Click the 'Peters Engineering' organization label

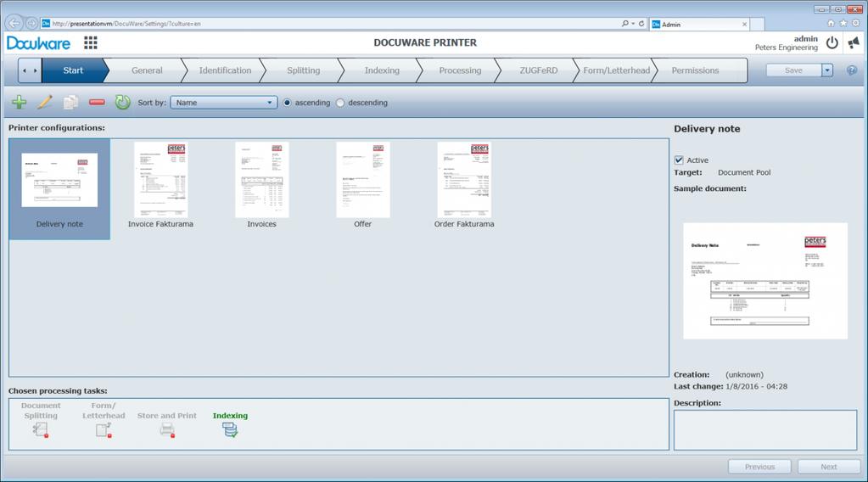coord(786,48)
